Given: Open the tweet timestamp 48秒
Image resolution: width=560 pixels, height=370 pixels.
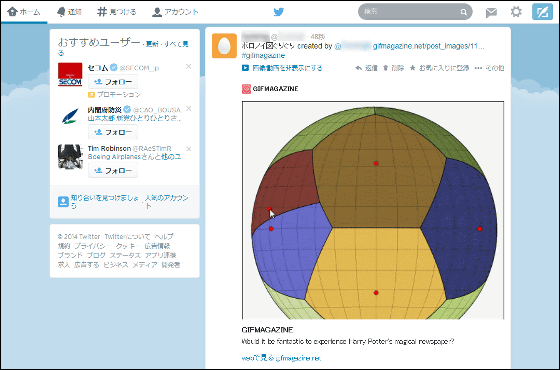Looking at the screenshot, I should [318, 36].
